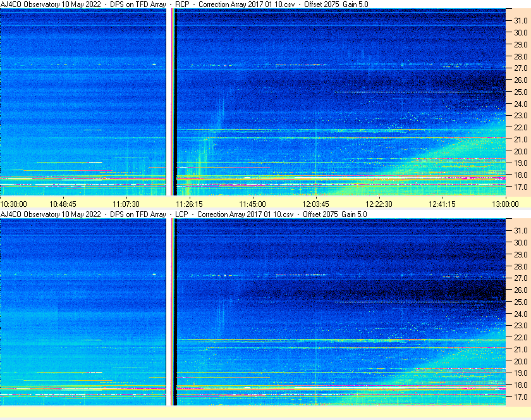Click the 22.0 frequency label in RCP chart
Image resolution: width=531 pixels, height=420 pixels.
tap(521, 128)
